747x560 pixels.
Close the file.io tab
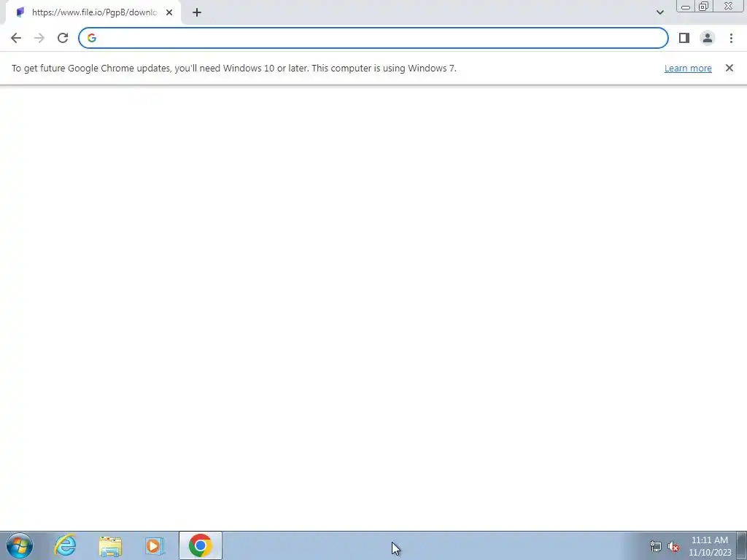(x=169, y=12)
